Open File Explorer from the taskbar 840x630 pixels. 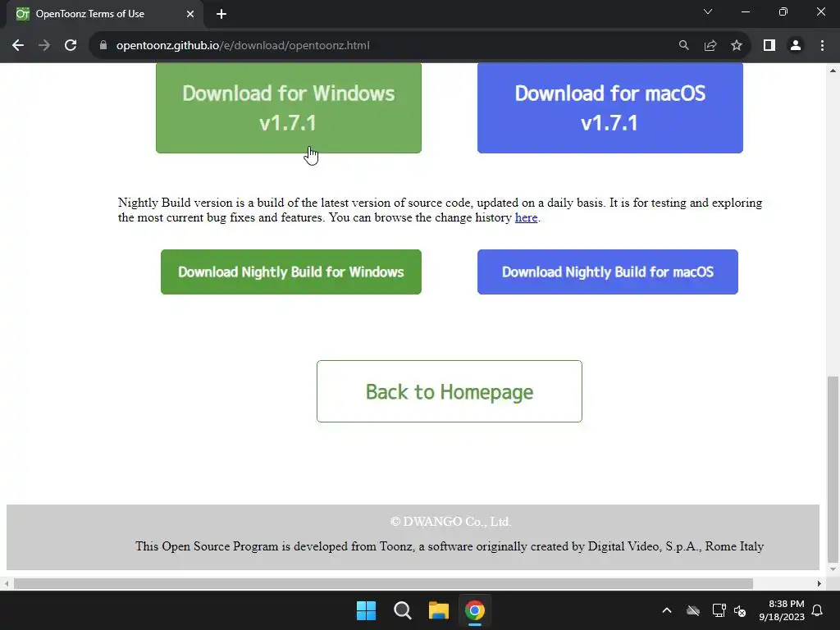[438, 610]
